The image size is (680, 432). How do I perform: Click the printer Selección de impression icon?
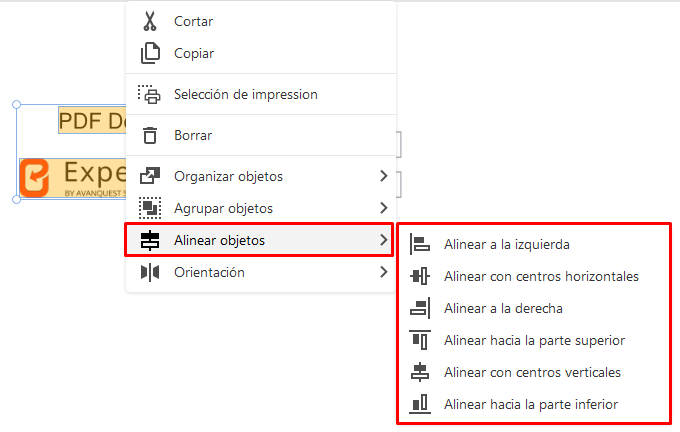click(149, 94)
